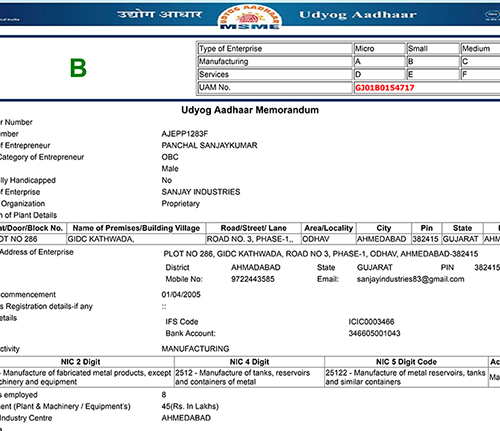
Task: Click the Medium column header cell
Action: (480, 49)
